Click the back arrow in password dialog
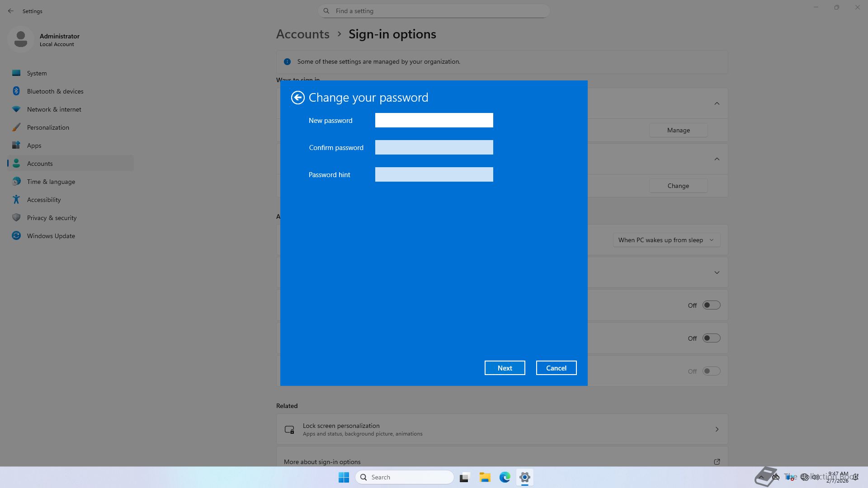Viewport: 868px width, 488px height. (x=297, y=98)
